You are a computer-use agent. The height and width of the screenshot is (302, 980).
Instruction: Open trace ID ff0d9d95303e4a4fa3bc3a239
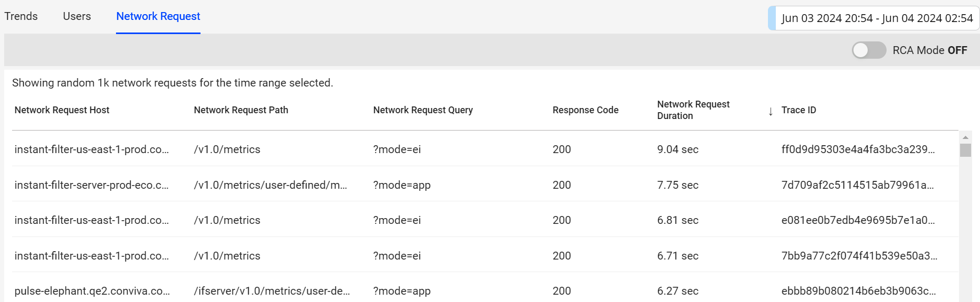pos(858,149)
